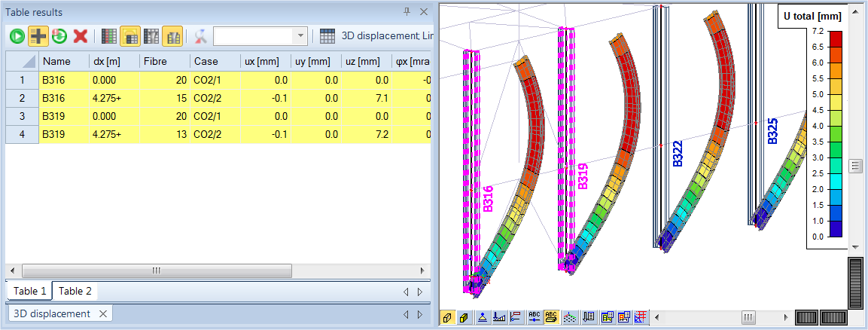The image size is (868, 330).
Task: Click the supports display icon in view toolbar
Action: pos(482,317)
